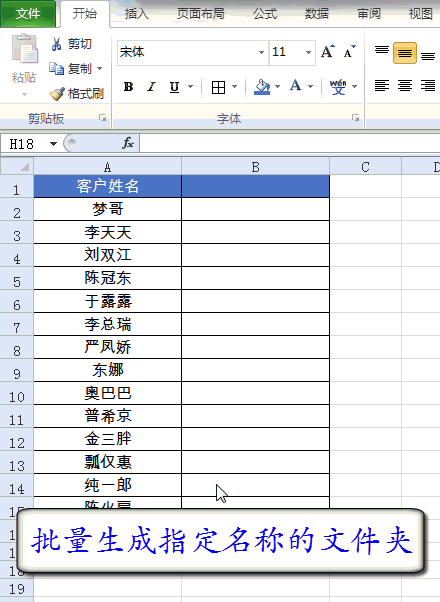Toggle Italic formatting
The image size is (440, 602).
pyautogui.click(x=152, y=87)
